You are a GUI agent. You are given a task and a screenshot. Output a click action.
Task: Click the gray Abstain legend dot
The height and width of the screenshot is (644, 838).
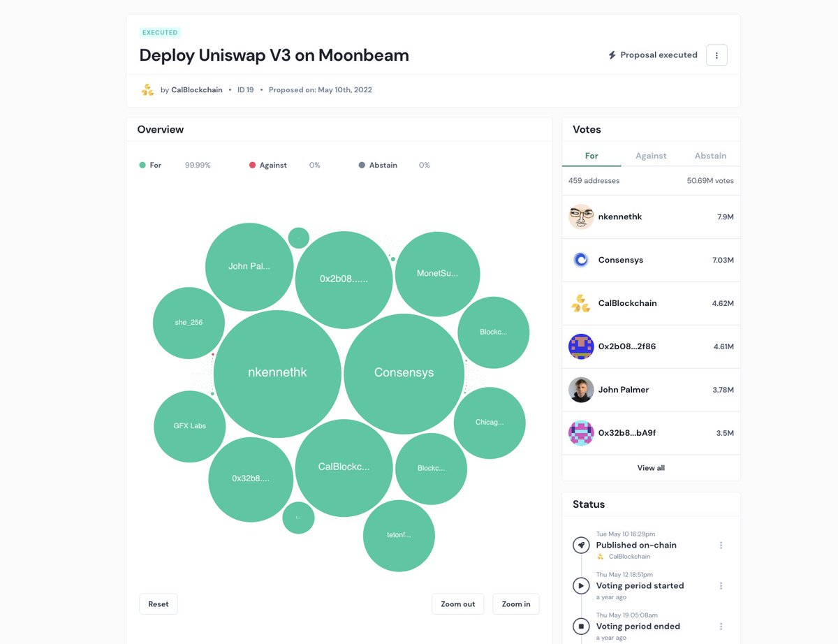[x=362, y=166]
